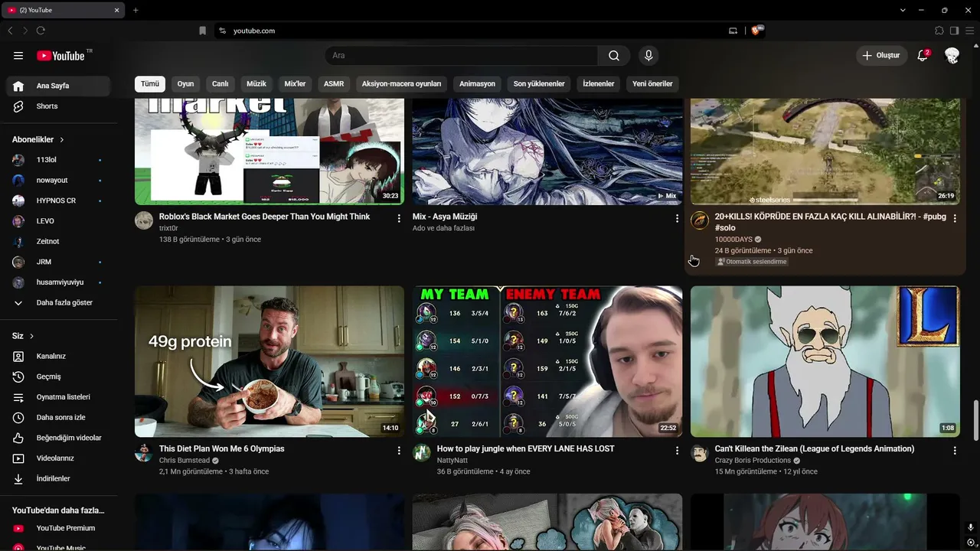Select the Canlı filter chip

point(220,83)
